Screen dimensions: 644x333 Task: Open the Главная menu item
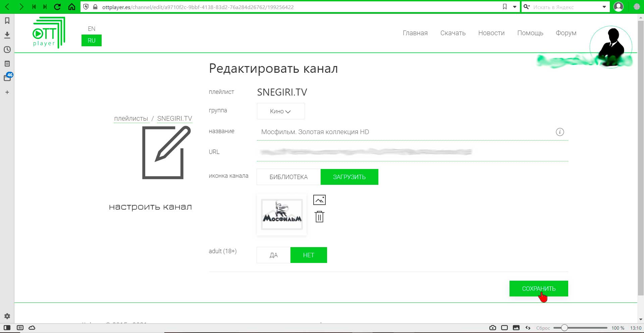415,33
